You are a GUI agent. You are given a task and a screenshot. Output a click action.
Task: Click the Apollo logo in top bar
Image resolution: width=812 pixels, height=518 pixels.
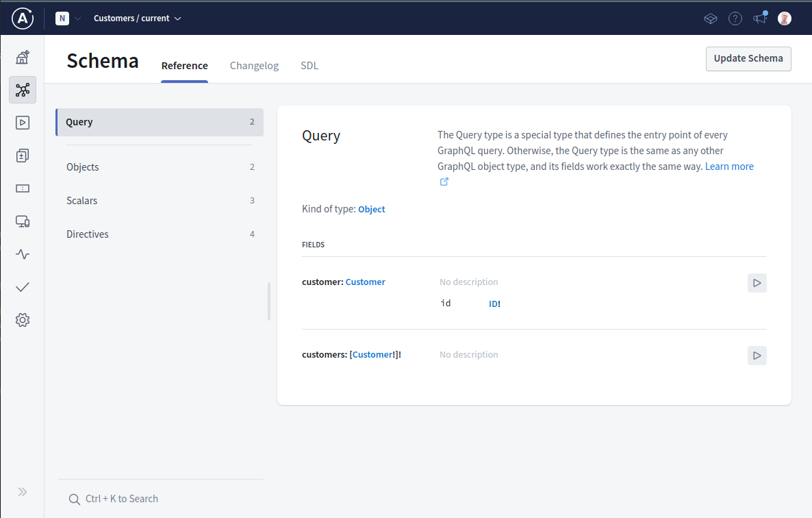point(23,18)
